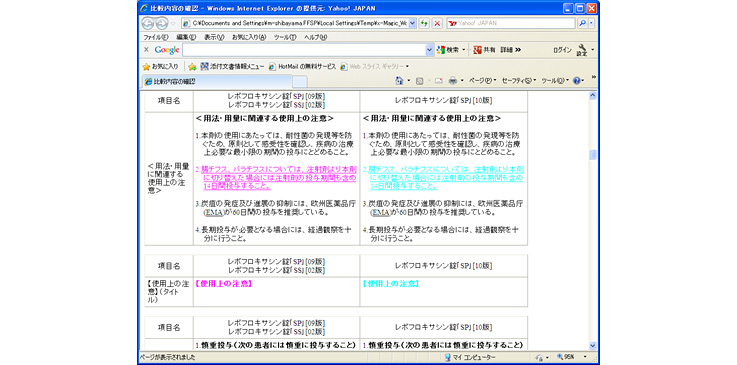This screenshot has width=737, height=365.
Task: Click the browser Back arrow button
Action: [148, 23]
